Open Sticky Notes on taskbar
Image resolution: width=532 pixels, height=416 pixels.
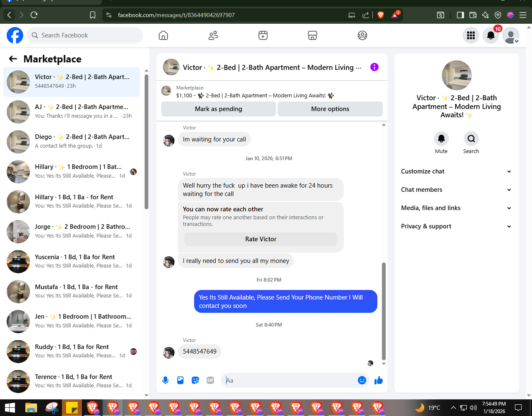click(72, 408)
